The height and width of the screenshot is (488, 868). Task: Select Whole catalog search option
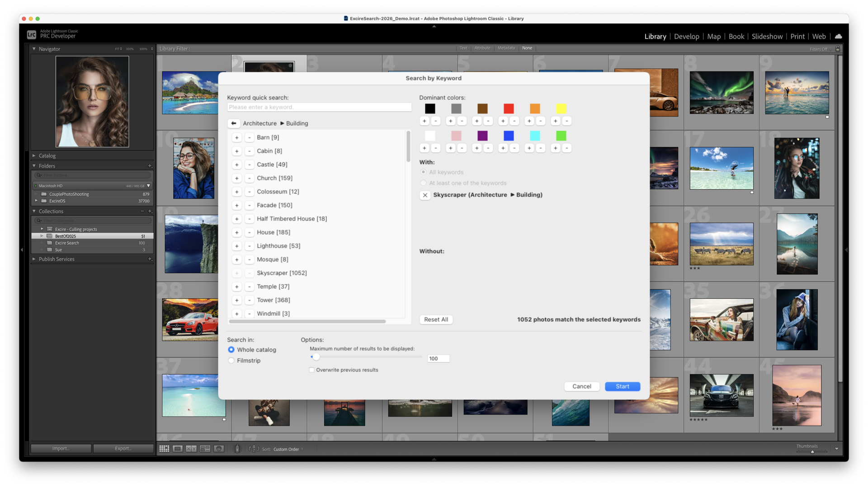point(231,350)
